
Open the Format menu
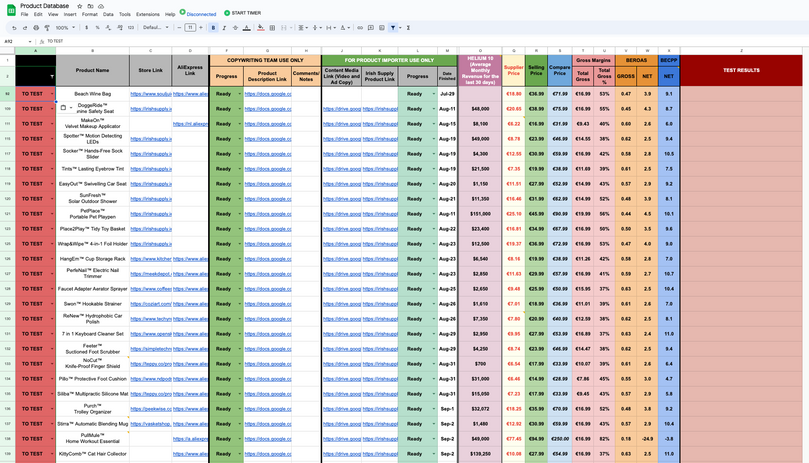[x=90, y=15]
